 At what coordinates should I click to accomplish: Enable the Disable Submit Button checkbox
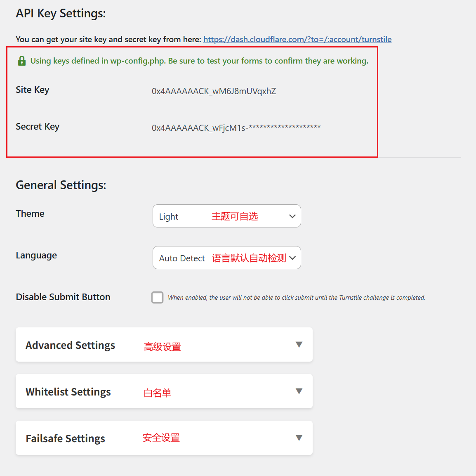tap(157, 297)
